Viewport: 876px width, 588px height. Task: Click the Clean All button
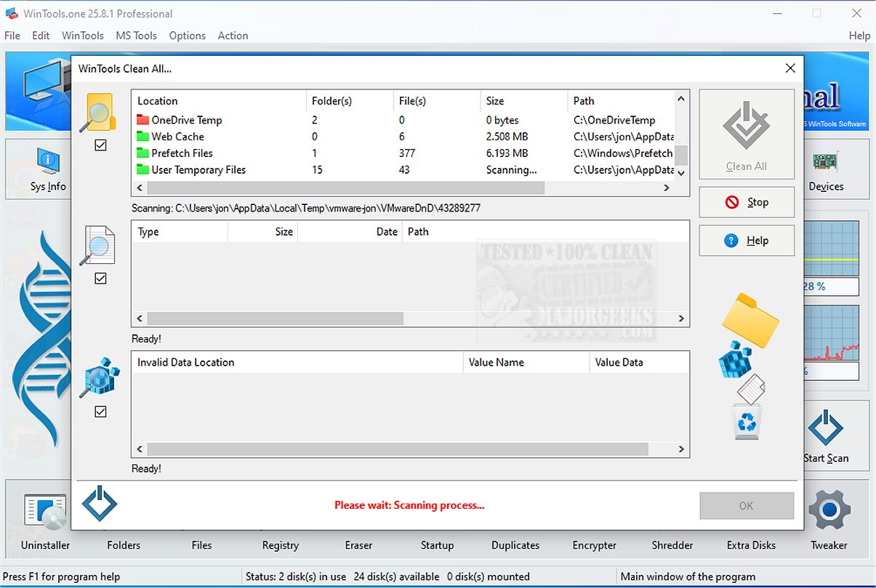pyautogui.click(x=747, y=134)
